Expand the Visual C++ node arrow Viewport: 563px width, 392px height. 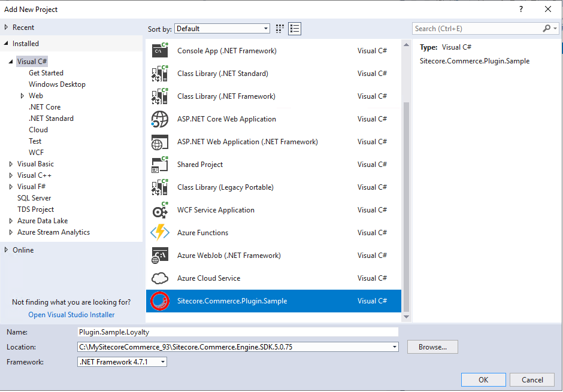(11, 175)
